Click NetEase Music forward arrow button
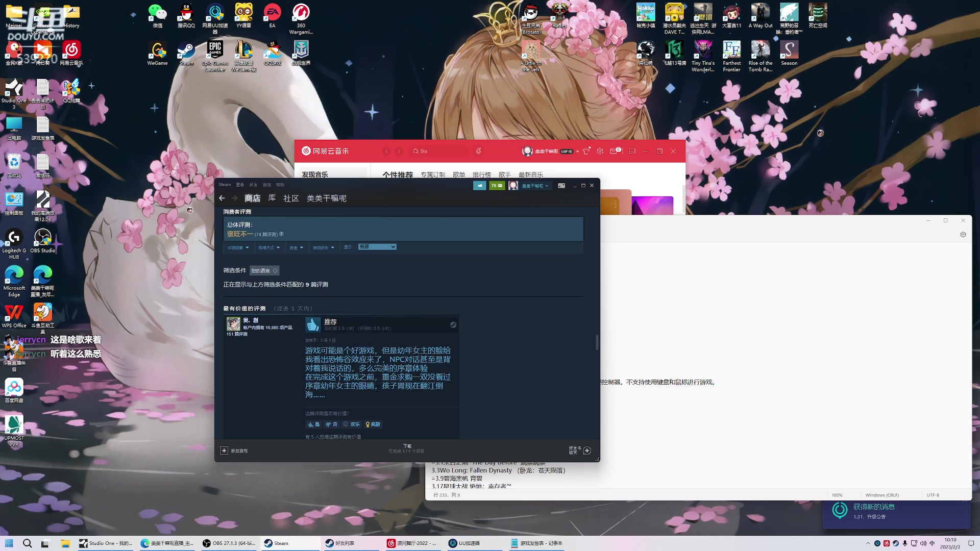Screen dimensions: 980x551 399,151
